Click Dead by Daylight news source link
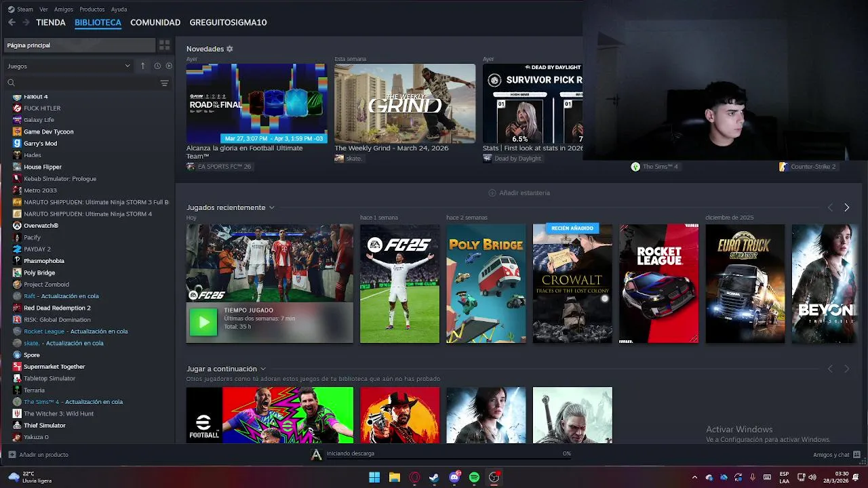This screenshot has height=488, width=868. tap(512, 159)
